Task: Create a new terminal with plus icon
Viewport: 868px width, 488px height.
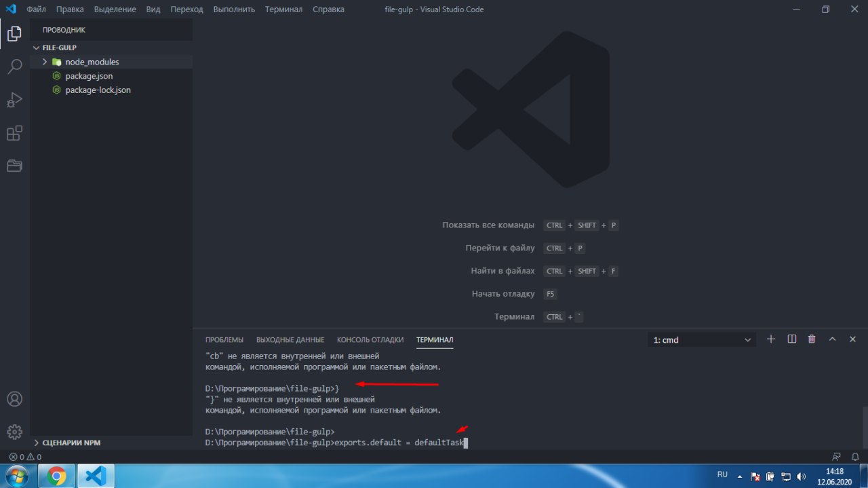Action: [x=771, y=339]
